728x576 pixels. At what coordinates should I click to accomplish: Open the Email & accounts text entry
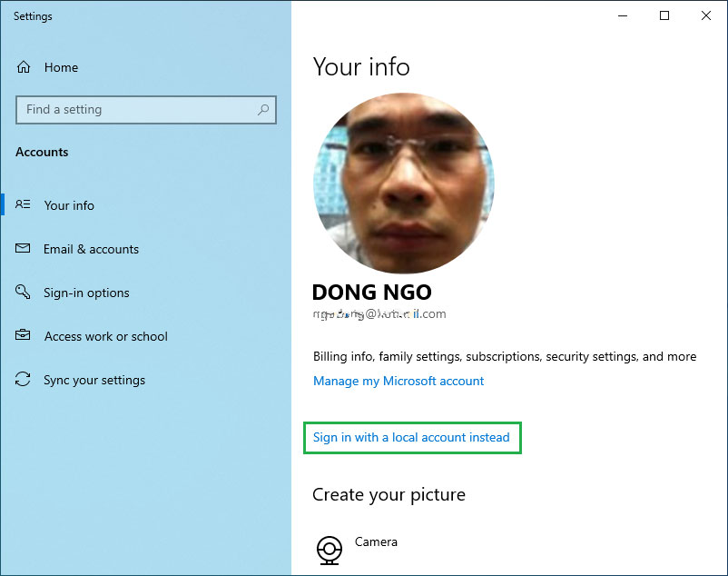pyautogui.click(x=91, y=249)
